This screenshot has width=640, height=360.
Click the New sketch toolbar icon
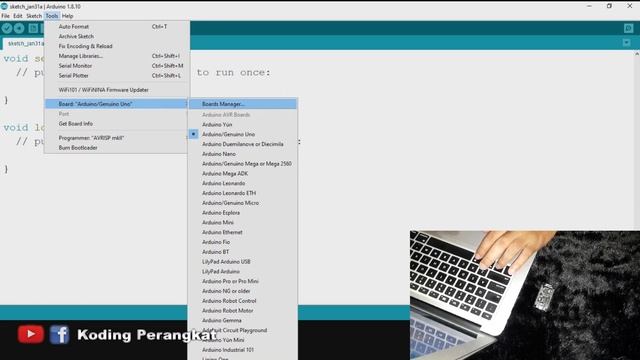(x=33, y=28)
